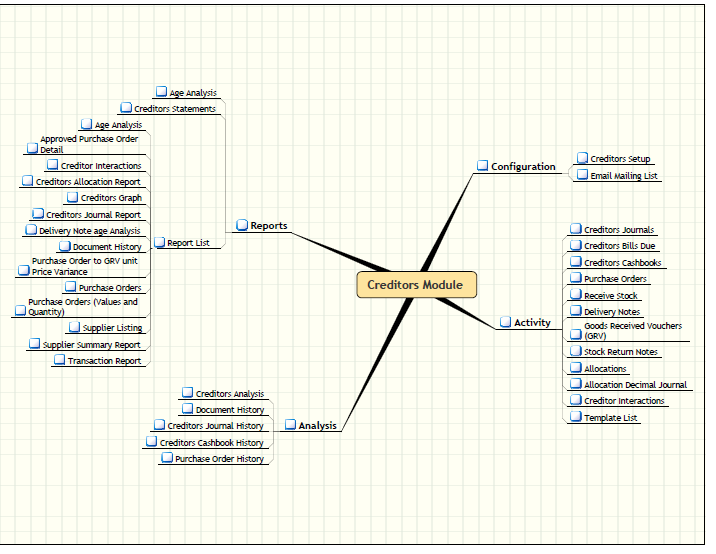The width and height of the screenshot is (716, 554).
Task: Select the Analysis branch node
Action: [317, 426]
